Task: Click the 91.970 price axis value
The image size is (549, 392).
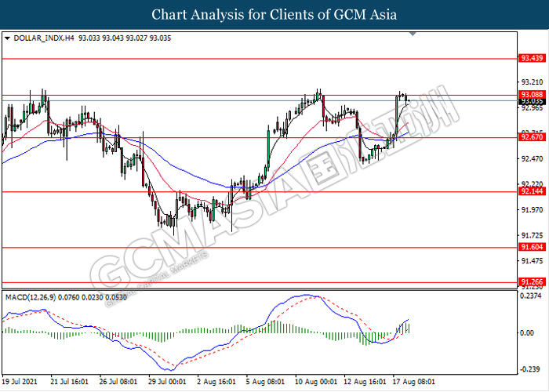Action: click(x=532, y=210)
